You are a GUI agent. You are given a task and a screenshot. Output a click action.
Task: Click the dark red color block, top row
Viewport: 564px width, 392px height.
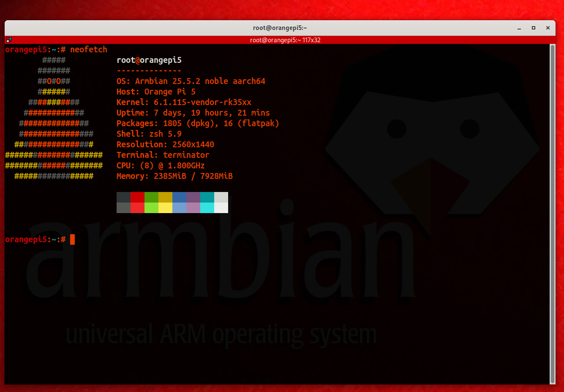(137, 197)
